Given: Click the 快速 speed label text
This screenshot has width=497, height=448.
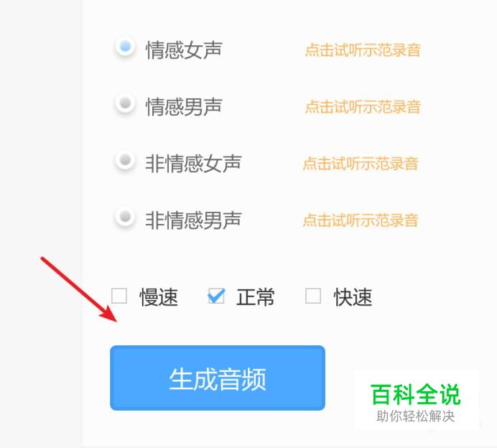Looking at the screenshot, I should click(x=353, y=297).
